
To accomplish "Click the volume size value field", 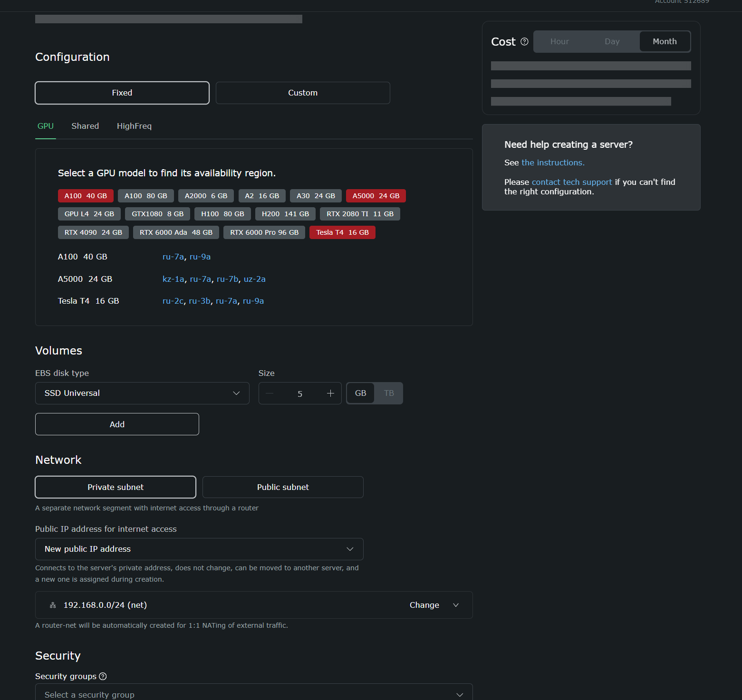I will click(x=300, y=393).
